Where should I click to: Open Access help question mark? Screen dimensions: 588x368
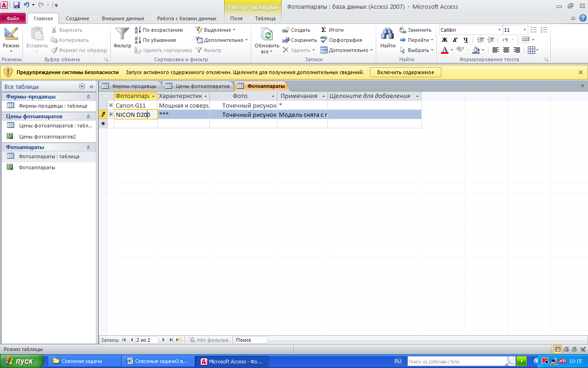tap(582, 18)
